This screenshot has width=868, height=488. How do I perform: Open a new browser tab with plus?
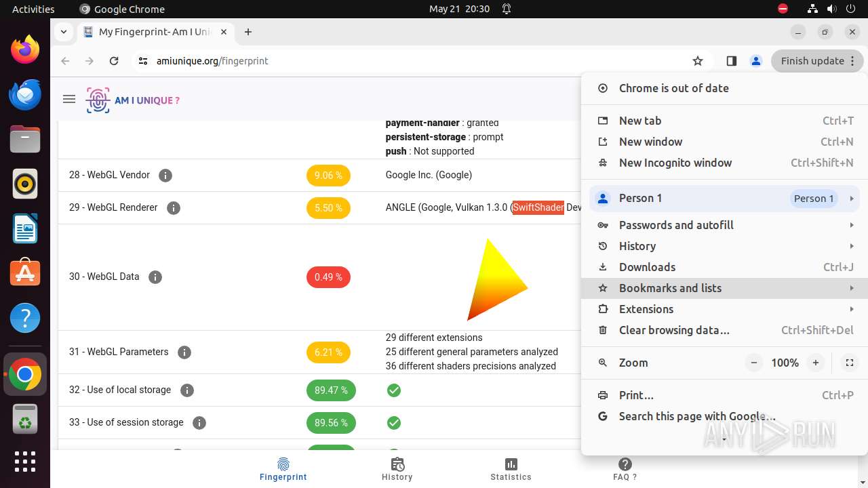248,32
